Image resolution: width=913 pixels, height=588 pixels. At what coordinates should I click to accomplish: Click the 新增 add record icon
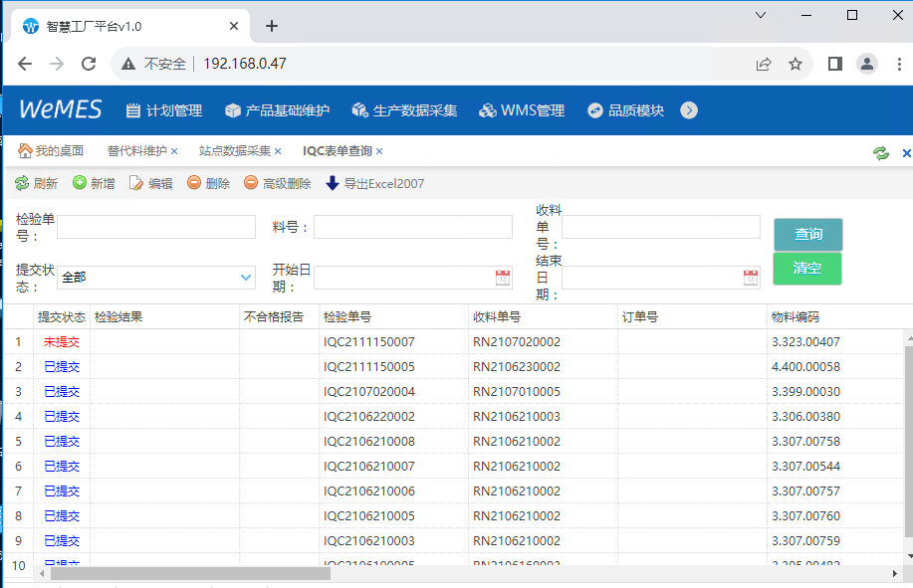point(80,183)
